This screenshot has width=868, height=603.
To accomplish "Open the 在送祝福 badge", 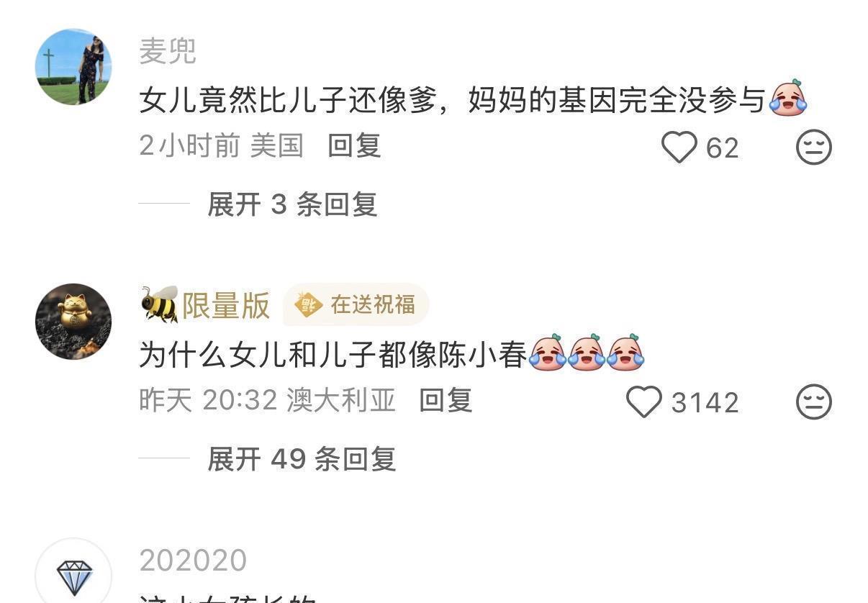I will pos(356,304).
